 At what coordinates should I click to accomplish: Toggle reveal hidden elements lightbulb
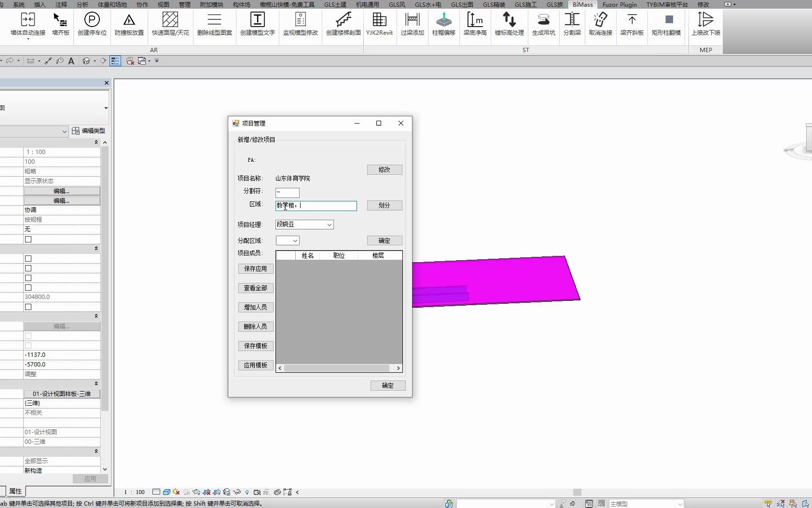[247, 492]
